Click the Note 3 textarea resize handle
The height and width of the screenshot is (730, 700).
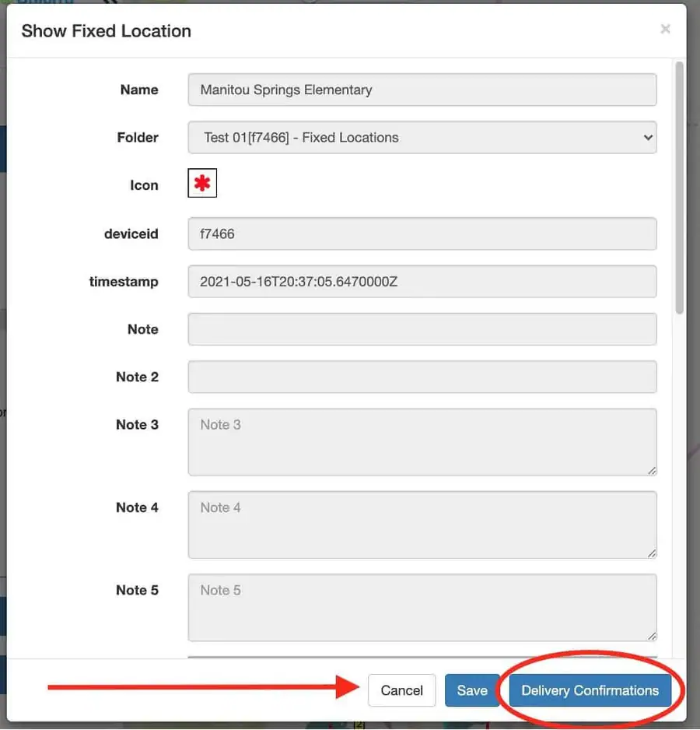[x=652, y=471]
